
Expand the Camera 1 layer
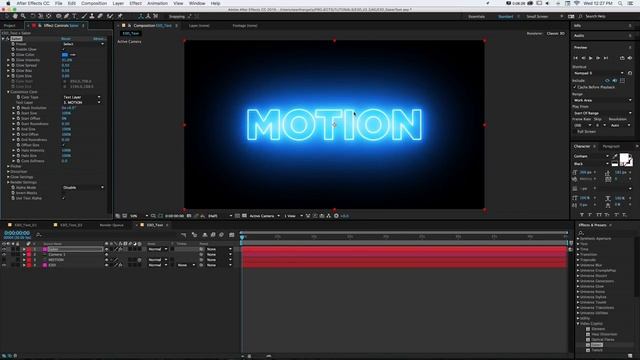point(24,254)
